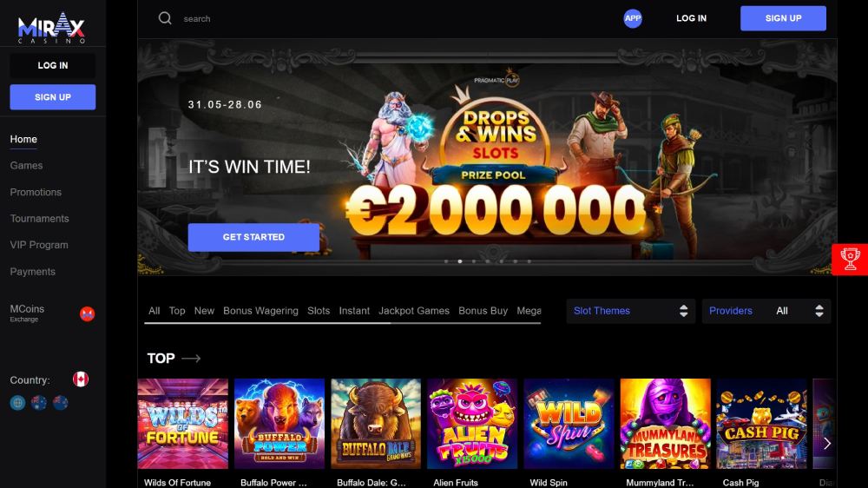This screenshot has height=488, width=868.
Task: Go to VIP Program page
Action: (39, 245)
